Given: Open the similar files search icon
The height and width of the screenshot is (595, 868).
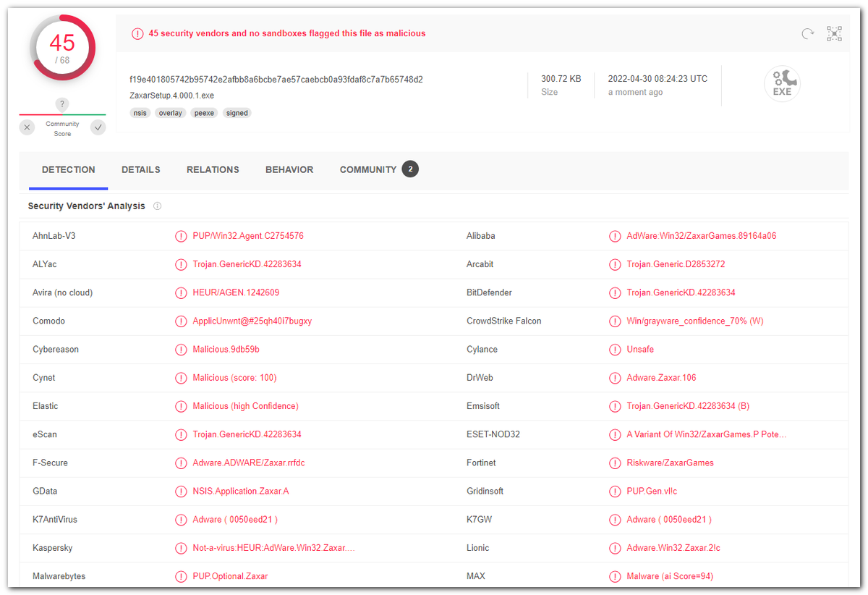Looking at the screenshot, I should click(834, 33).
